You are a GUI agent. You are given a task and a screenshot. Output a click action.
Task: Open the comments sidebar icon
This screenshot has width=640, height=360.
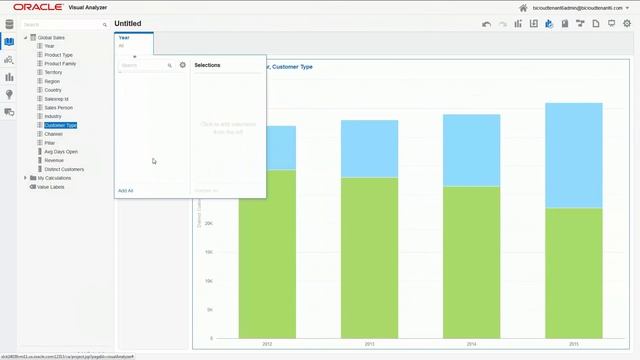[9, 112]
